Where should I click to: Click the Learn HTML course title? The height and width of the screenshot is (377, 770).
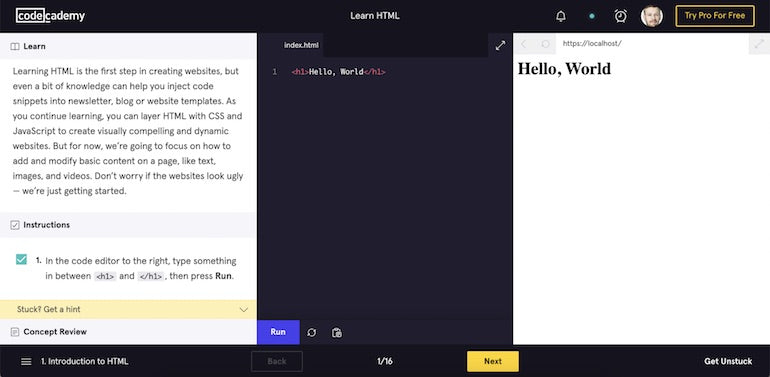pos(375,16)
